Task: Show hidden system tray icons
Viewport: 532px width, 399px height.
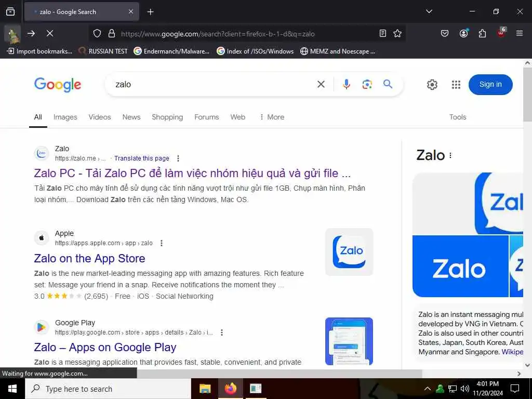Action: click(428, 389)
